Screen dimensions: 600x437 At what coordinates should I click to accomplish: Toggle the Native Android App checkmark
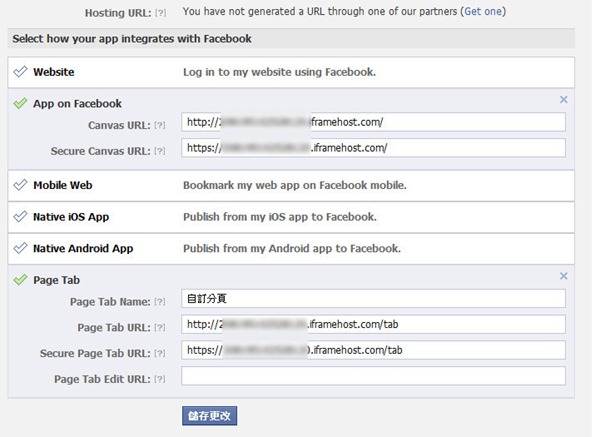click(20, 248)
